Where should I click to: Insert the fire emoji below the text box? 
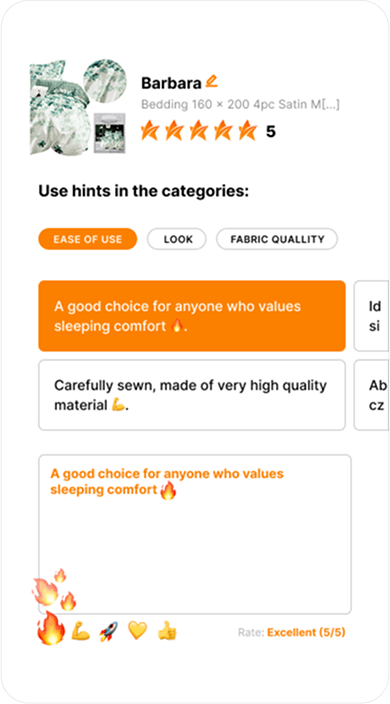click(51, 629)
